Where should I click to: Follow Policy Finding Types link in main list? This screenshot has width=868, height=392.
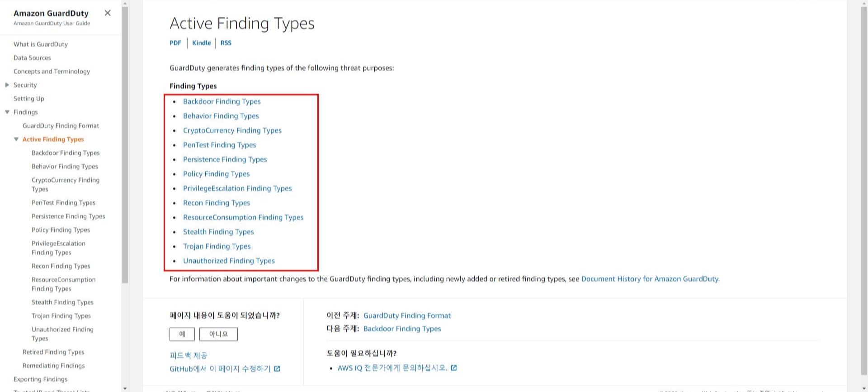point(217,174)
